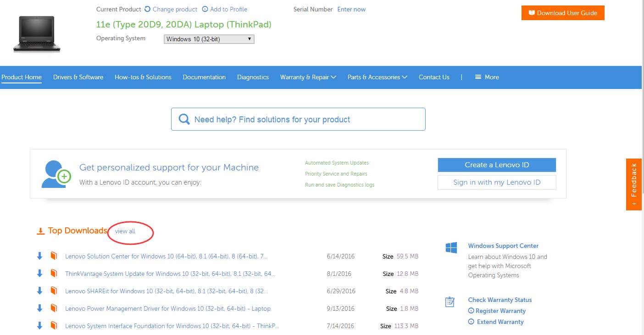The width and height of the screenshot is (644, 335).
Task: Click download arrow for Lenovo System Interface Foundation
Action: click(39, 326)
